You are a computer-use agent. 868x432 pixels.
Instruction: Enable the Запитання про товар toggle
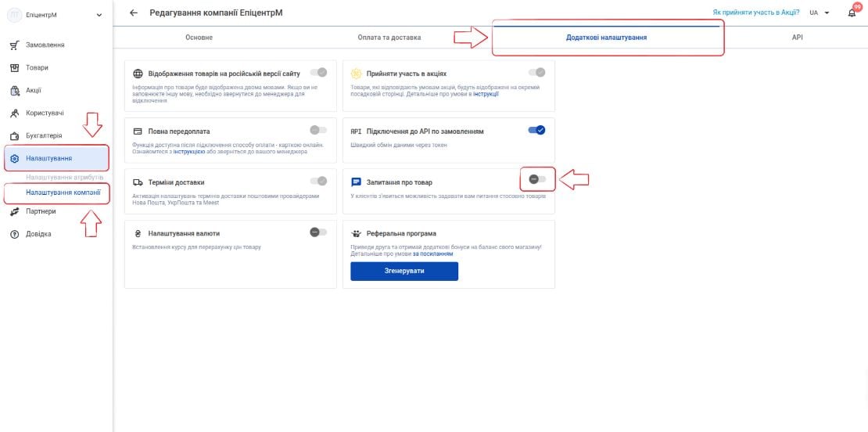(x=537, y=179)
